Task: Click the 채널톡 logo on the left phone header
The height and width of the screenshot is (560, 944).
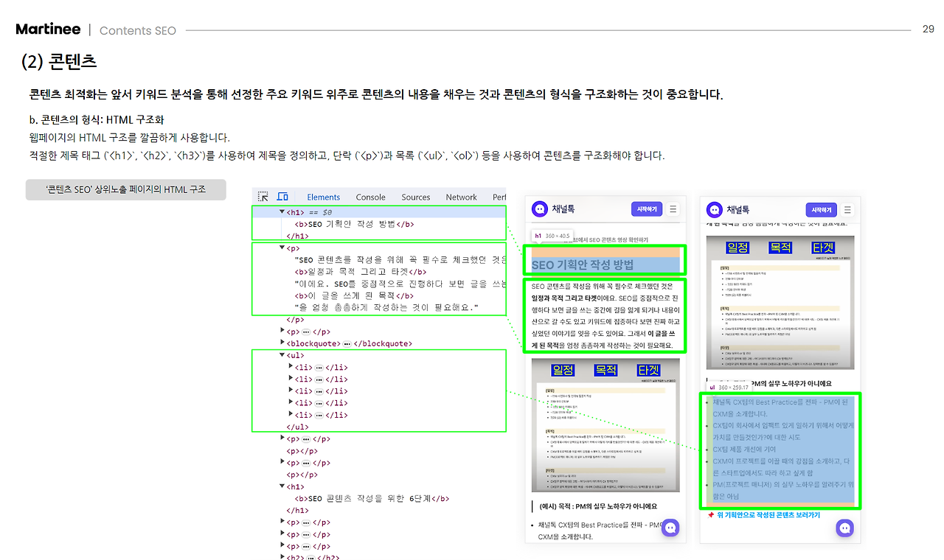Action: (x=538, y=209)
